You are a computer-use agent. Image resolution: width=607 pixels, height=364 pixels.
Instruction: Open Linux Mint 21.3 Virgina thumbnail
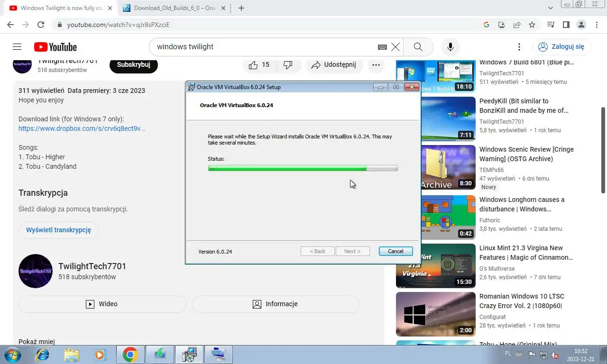[435, 265]
